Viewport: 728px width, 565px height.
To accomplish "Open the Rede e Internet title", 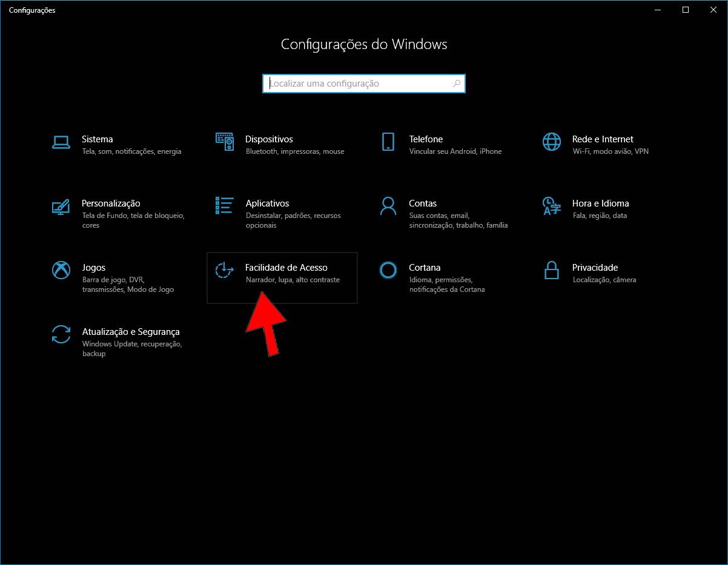I will click(x=603, y=139).
